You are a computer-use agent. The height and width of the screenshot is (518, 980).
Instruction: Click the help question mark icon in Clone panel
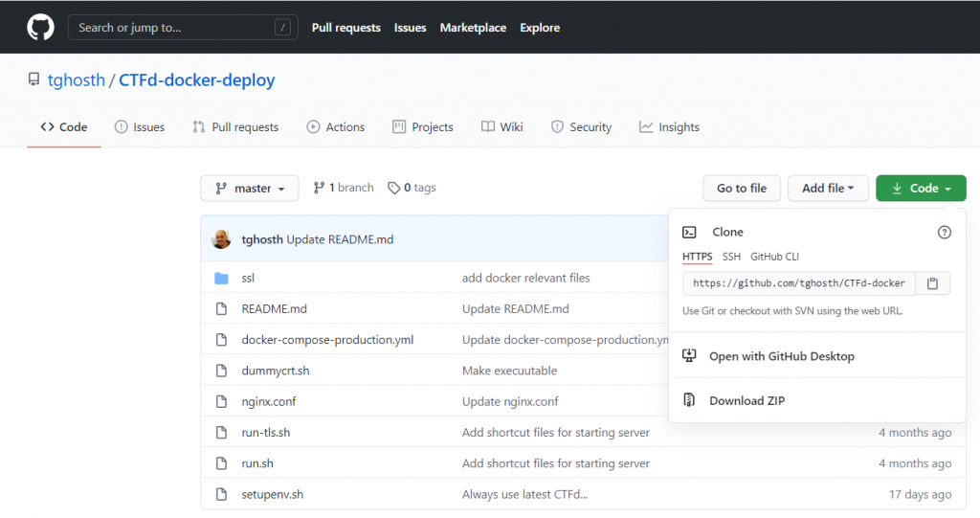pos(944,232)
